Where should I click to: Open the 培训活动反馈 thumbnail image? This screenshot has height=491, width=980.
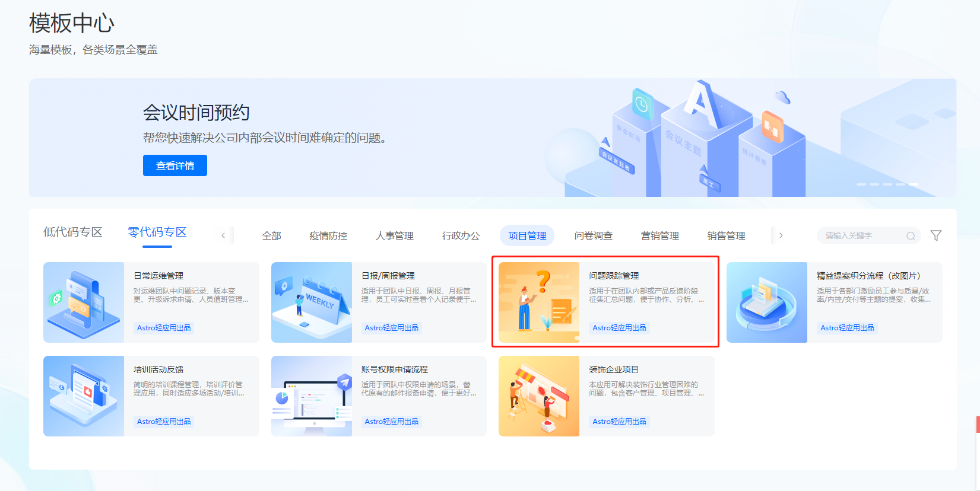coord(84,396)
